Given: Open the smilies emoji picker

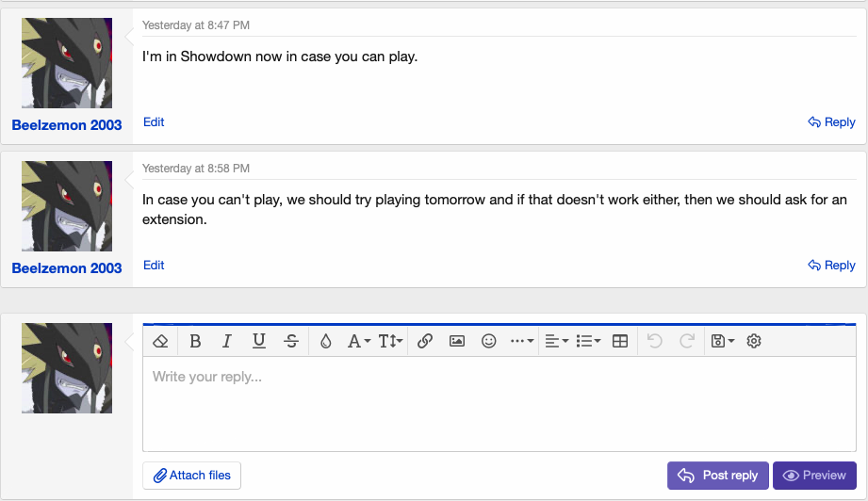Looking at the screenshot, I should click(489, 341).
